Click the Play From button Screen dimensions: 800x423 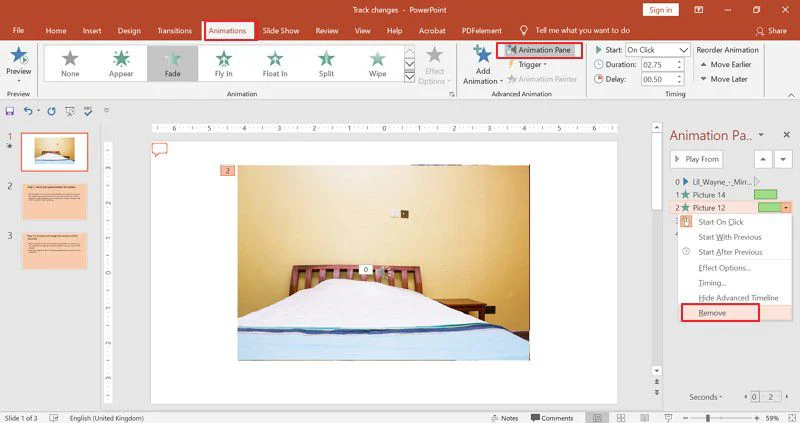(696, 159)
